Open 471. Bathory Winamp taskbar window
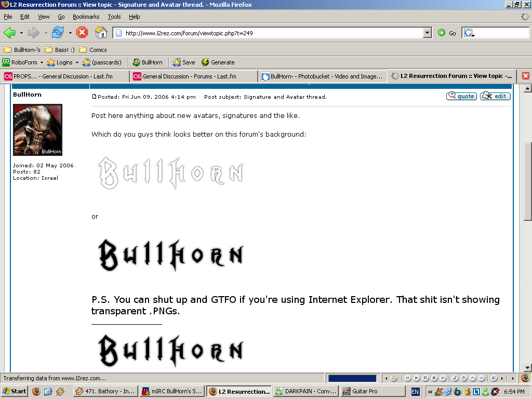This screenshot has width=532, height=399. tap(105, 391)
